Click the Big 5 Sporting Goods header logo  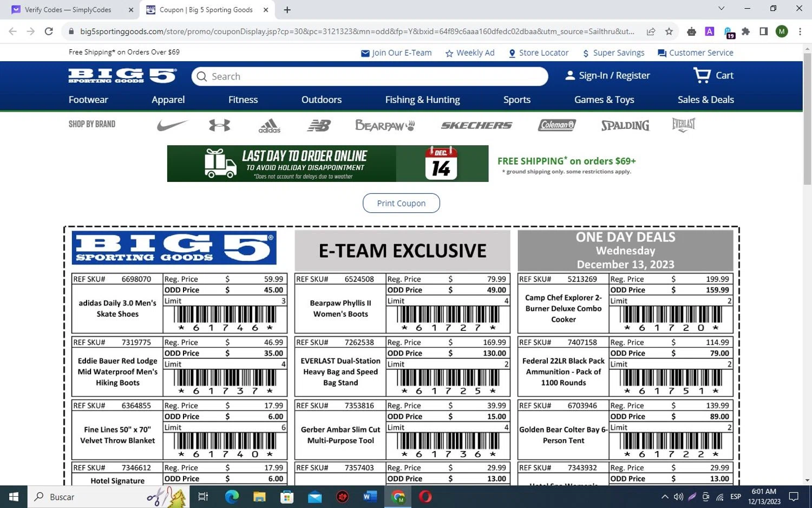[122, 76]
